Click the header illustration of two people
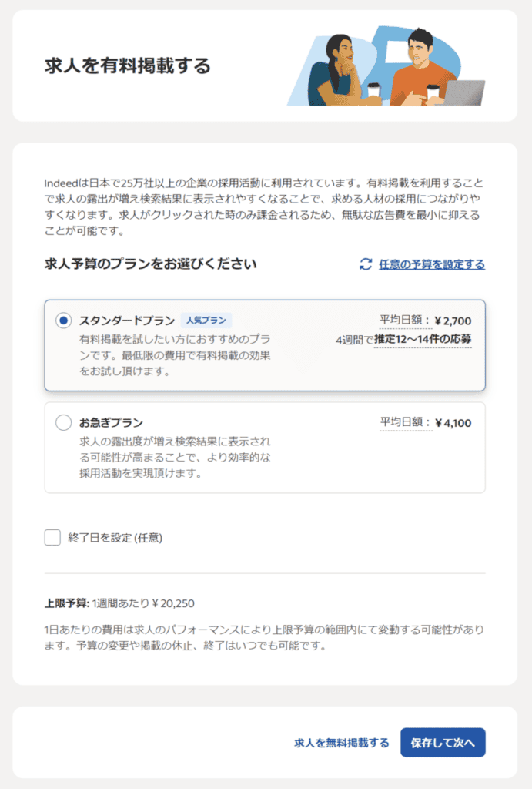The height and width of the screenshot is (789, 532). point(386,66)
